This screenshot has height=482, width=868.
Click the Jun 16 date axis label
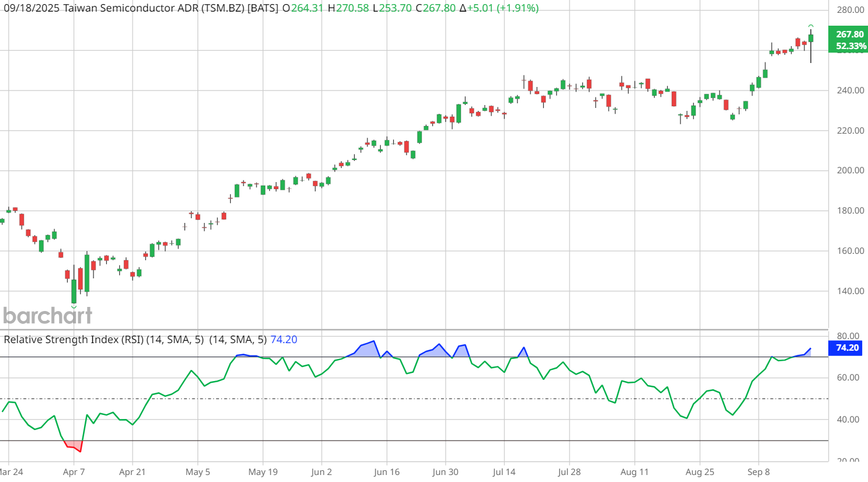pos(387,472)
